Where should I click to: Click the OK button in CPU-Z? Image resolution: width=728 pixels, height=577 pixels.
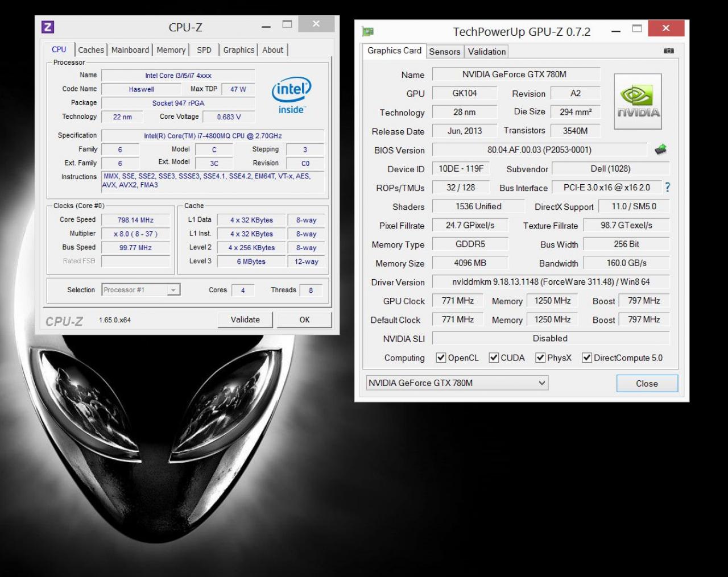(x=304, y=319)
